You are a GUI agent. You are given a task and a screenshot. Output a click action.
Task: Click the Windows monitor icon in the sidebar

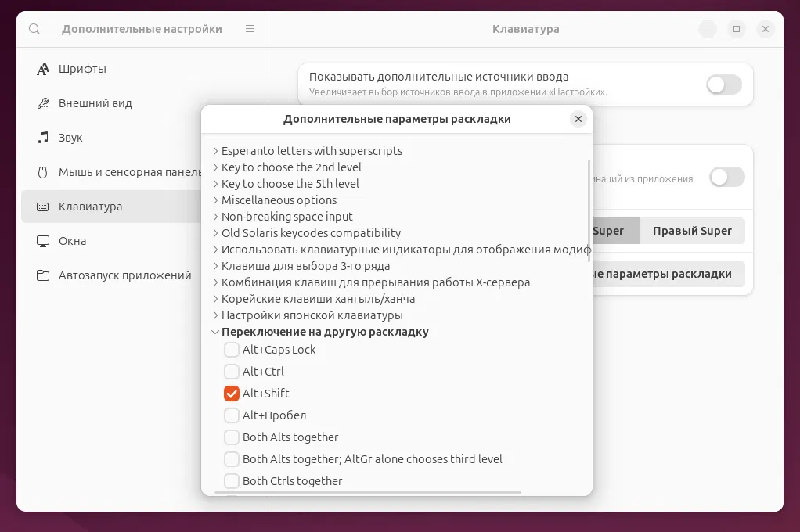click(43, 241)
